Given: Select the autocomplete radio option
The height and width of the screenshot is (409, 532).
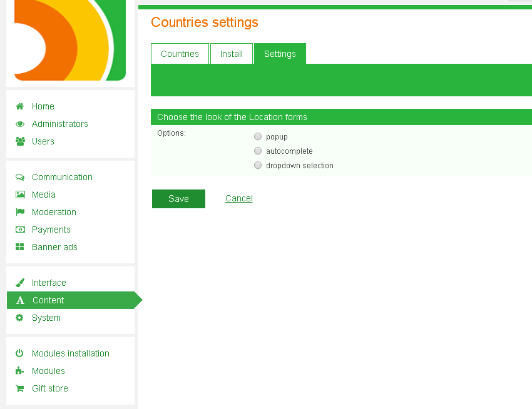Looking at the screenshot, I should coord(258,151).
